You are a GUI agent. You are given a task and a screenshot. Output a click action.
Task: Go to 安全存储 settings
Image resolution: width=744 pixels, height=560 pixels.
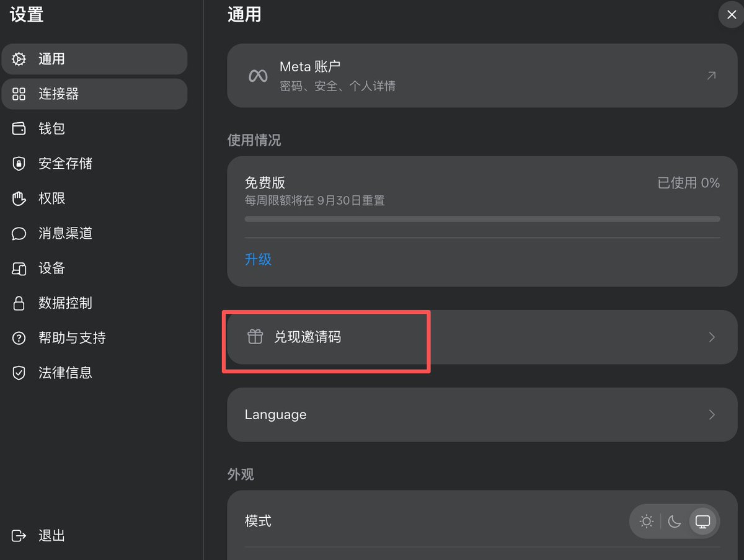94,164
